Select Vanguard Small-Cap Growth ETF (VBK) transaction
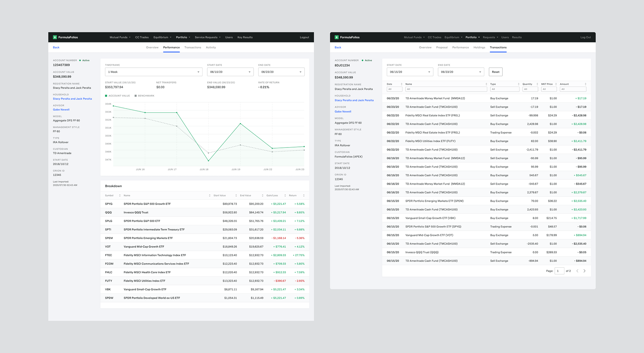Image resolution: width=644 pixels, height=353 pixels. [x=486, y=218]
